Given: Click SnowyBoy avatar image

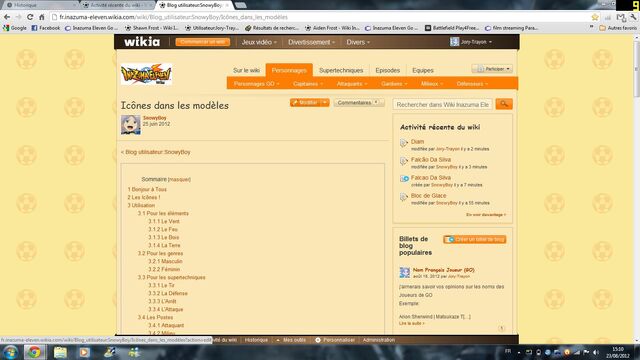Looking at the screenshot, I should click(131, 124).
